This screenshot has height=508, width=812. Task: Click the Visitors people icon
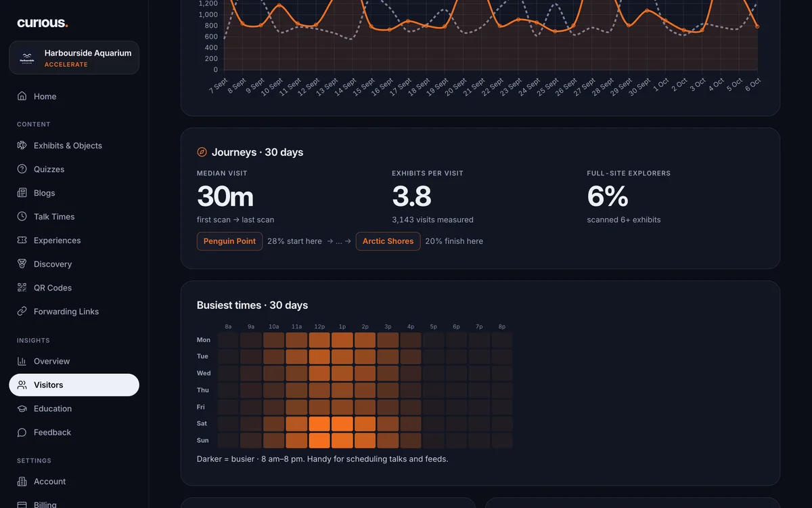[x=22, y=385]
